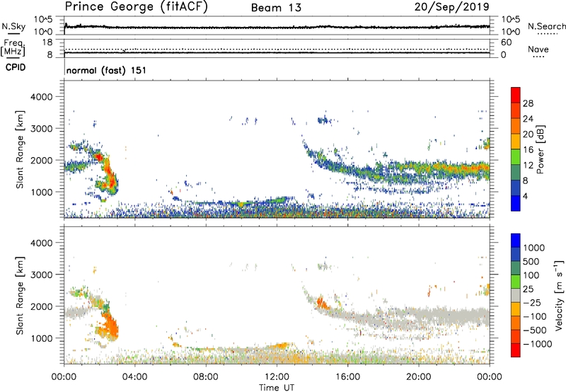
Task: Click the '-1000' velocity colorbar tick
Action: [537, 344]
